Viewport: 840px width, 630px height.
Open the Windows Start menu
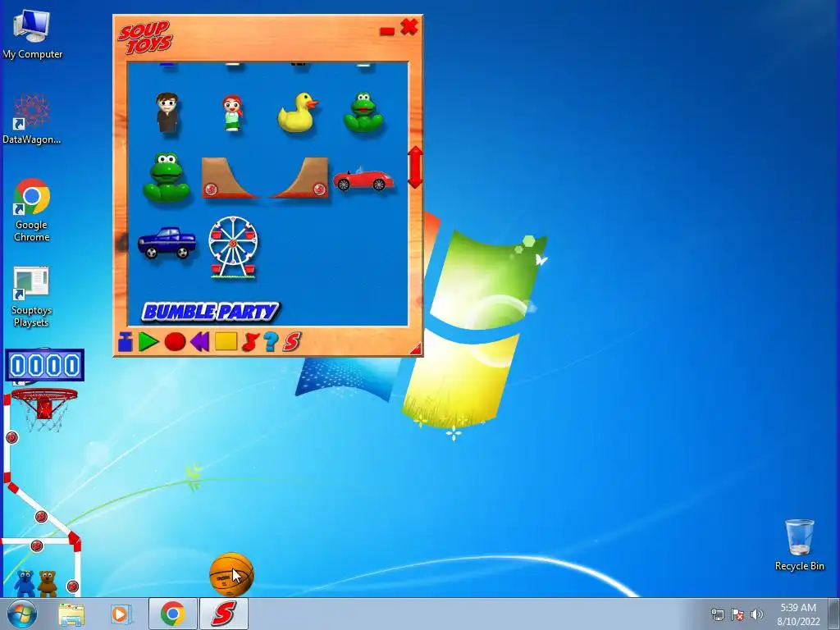pos(22,614)
